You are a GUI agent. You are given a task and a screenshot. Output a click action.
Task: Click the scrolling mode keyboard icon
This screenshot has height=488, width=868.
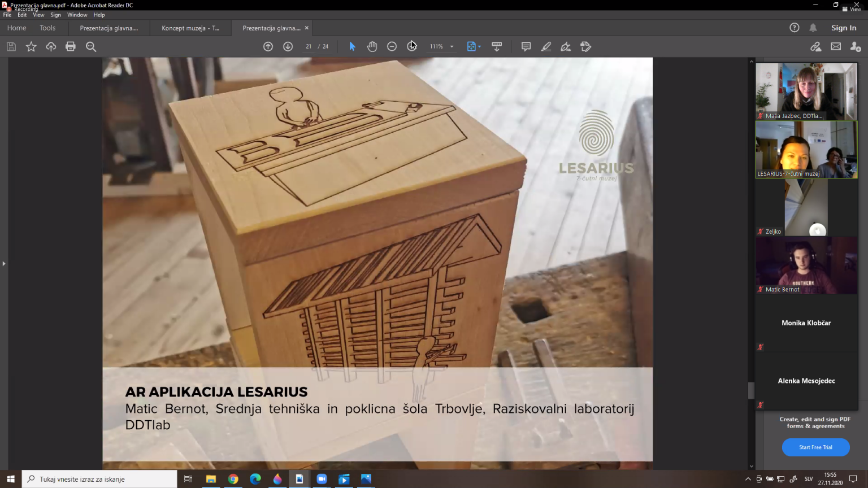pos(497,46)
